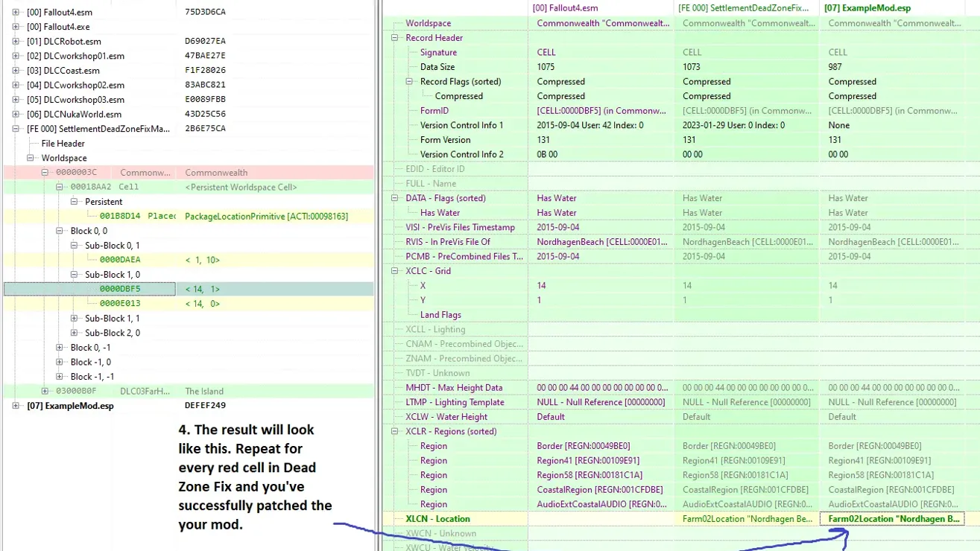This screenshot has height=551, width=980.
Task: Select the MHDT - Max Height Data label
Action: (x=454, y=388)
